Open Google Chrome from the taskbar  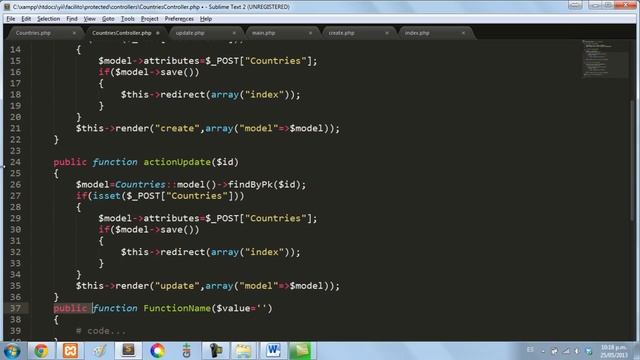click(41, 351)
